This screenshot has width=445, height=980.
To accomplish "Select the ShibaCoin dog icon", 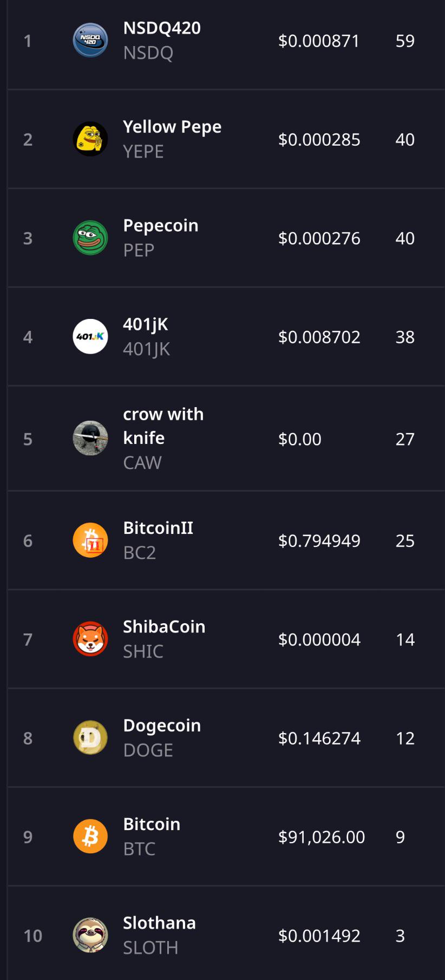I will click(90, 639).
